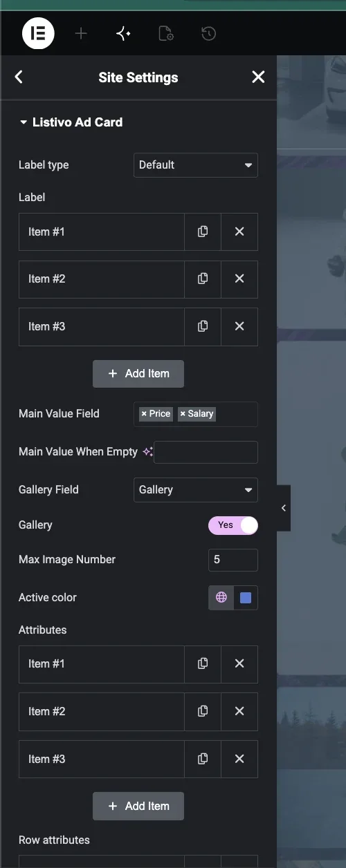Remove Attributes Item #3
Image resolution: width=346 pixels, height=868 pixels.
coord(239,759)
